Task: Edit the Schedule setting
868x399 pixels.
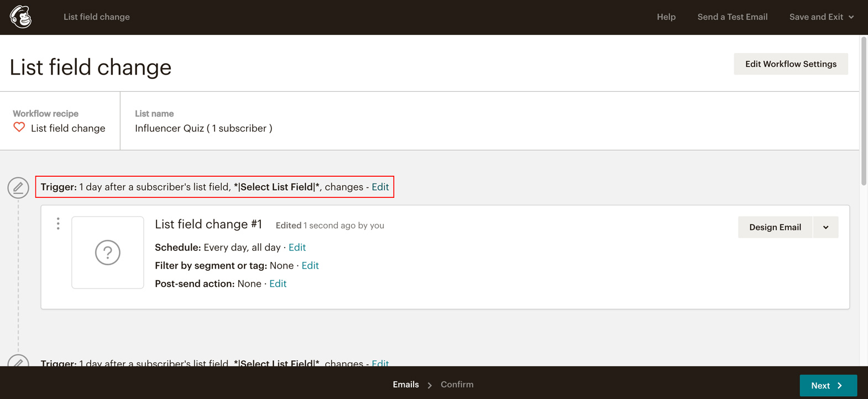Action: point(297,248)
